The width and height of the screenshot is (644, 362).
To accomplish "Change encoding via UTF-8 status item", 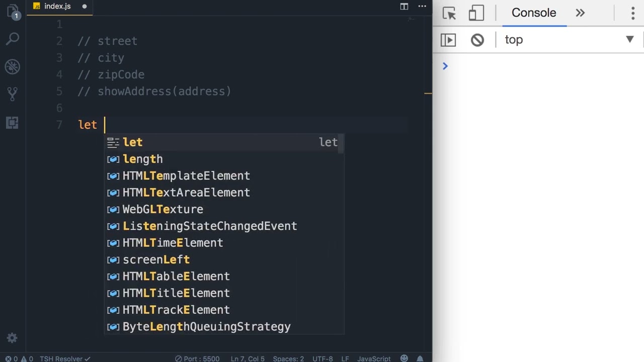I will (x=323, y=358).
